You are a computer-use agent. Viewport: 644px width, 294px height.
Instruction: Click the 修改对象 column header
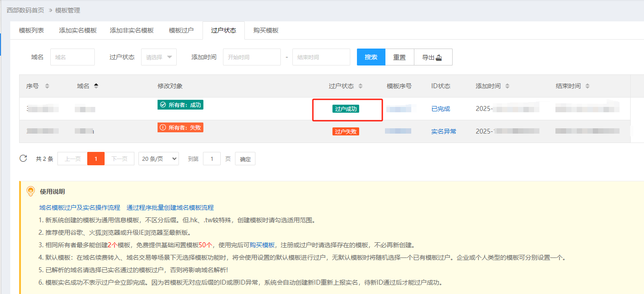[x=170, y=86]
